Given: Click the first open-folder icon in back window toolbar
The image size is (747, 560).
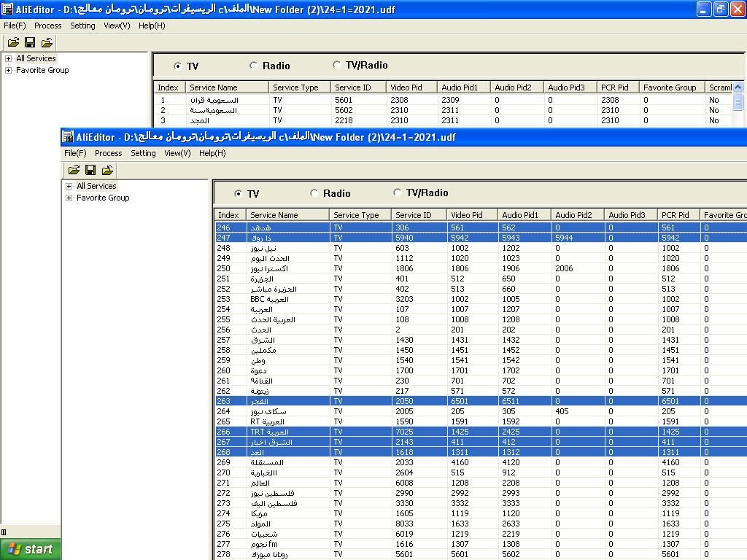Looking at the screenshot, I should (x=13, y=42).
